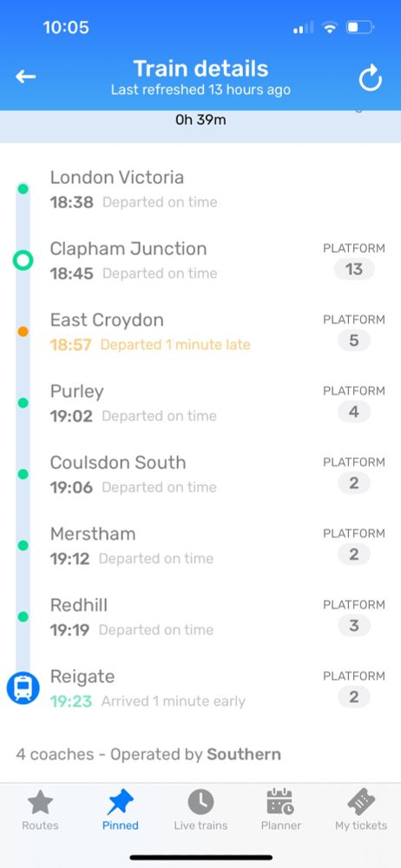Tap the orange East Croydon stop marker

click(23, 332)
